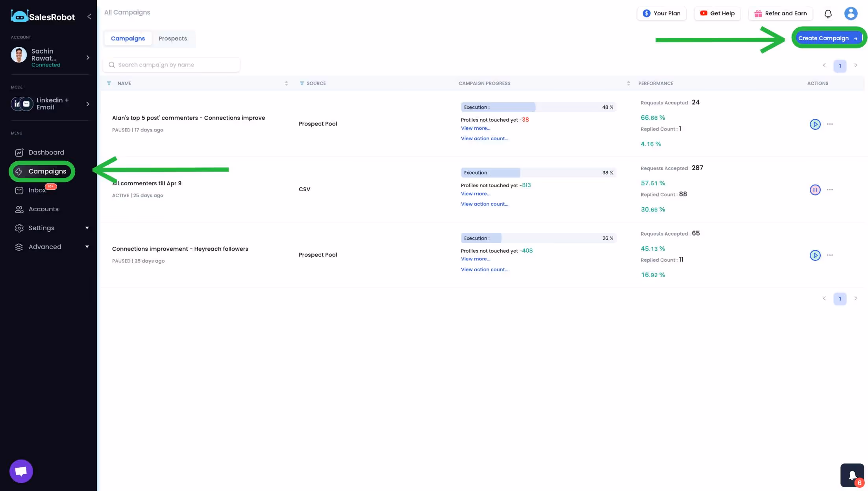
Task: Open the chat widget bubble
Action: [21, 471]
